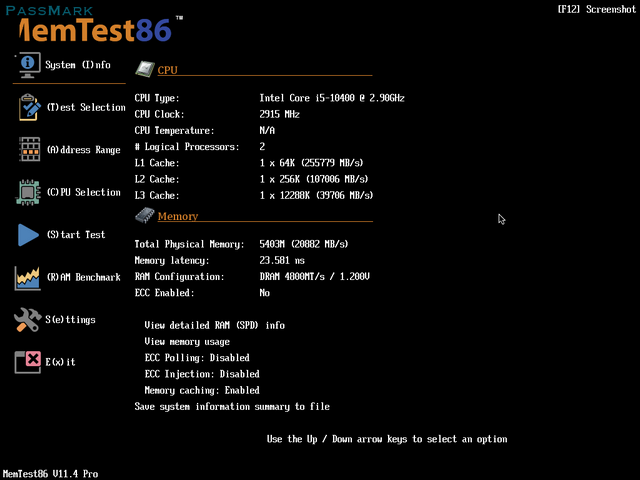
Task: Open the (T)est Selection menu label
Action: 86,107
